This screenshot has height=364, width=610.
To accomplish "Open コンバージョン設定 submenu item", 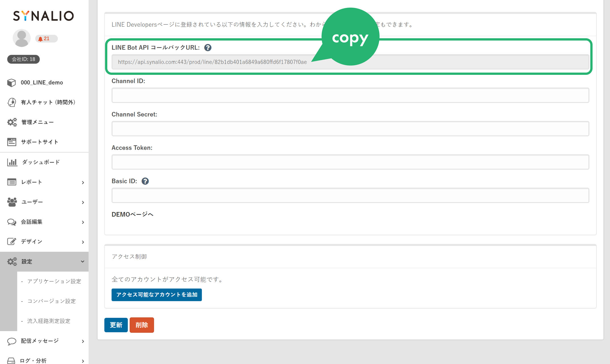I will tap(51, 301).
